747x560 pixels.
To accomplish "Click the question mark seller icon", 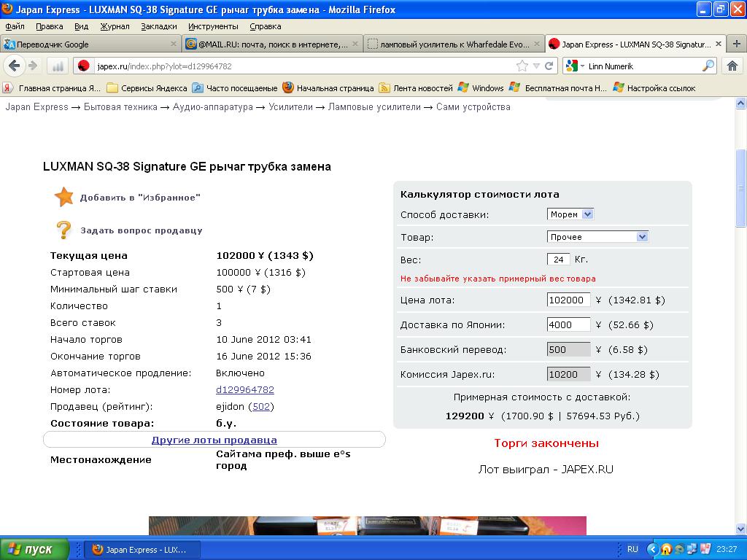I will tap(64, 230).
